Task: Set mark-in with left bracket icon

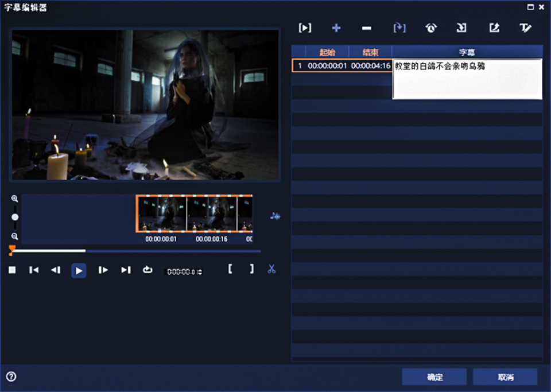Action: tap(230, 269)
